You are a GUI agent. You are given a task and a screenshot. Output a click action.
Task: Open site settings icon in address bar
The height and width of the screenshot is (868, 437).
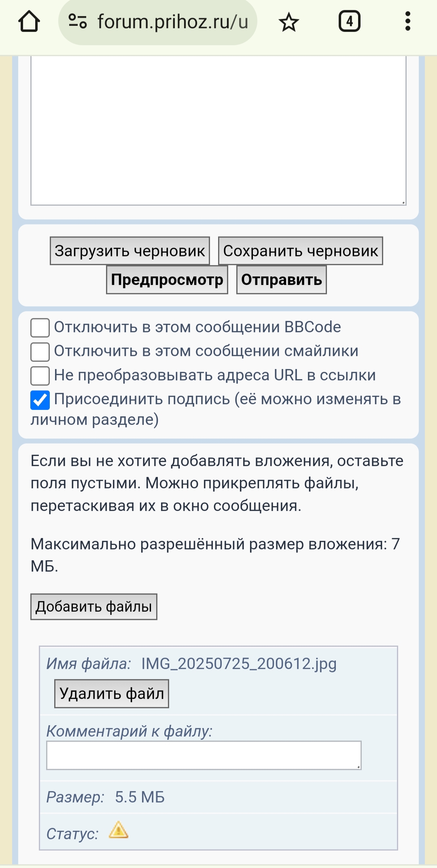click(x=77, y=22)
